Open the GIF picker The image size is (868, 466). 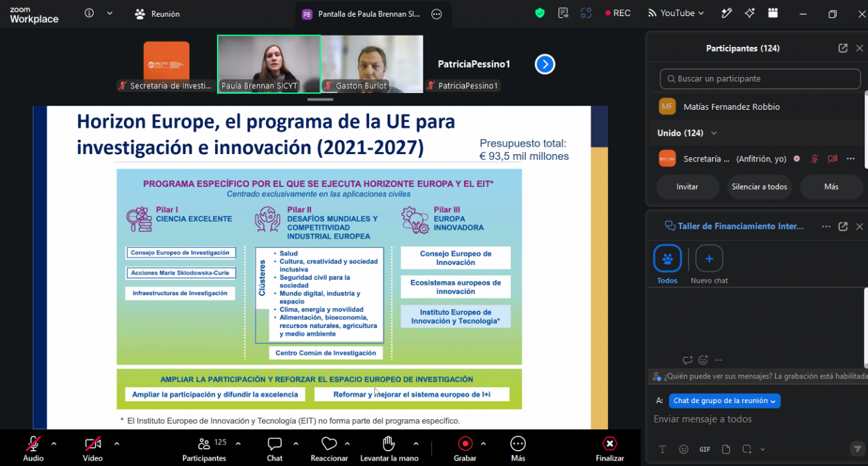click(x=705, y=449)
